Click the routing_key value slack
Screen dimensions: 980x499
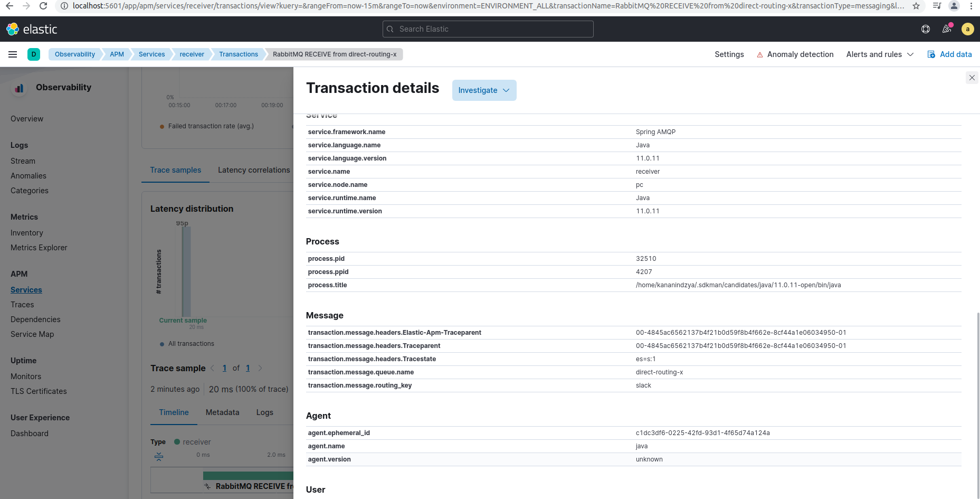643,385
